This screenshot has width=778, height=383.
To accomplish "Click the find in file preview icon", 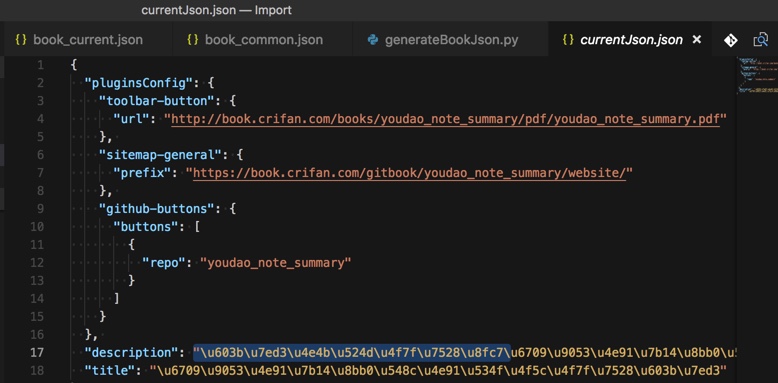I will coord(761,40).
